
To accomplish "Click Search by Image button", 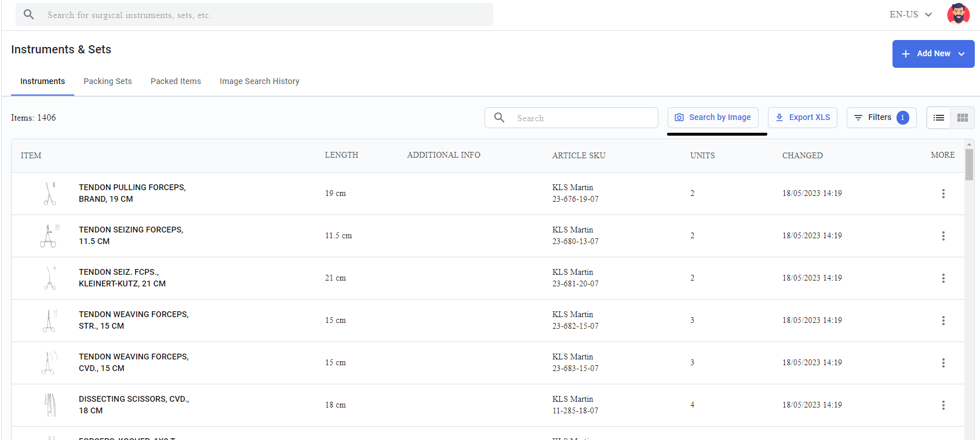I will [713, 118].
